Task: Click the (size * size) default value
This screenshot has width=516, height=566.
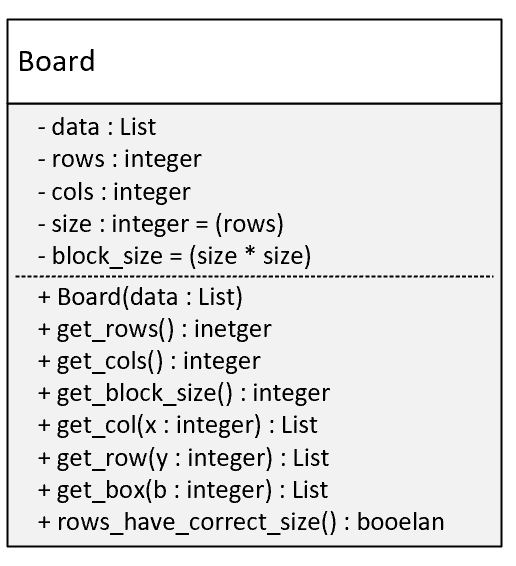Action: tap(250, 256)
